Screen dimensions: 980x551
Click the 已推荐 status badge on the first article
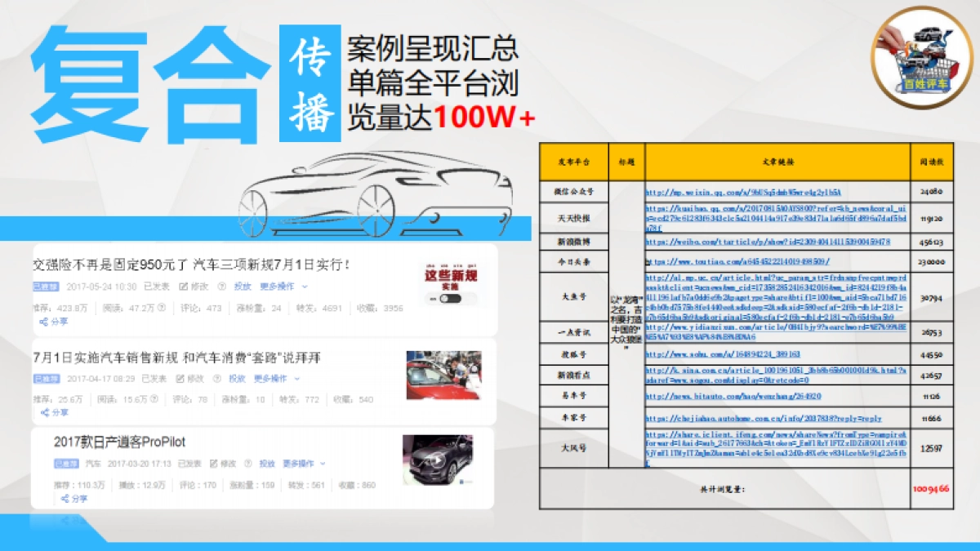45,287
